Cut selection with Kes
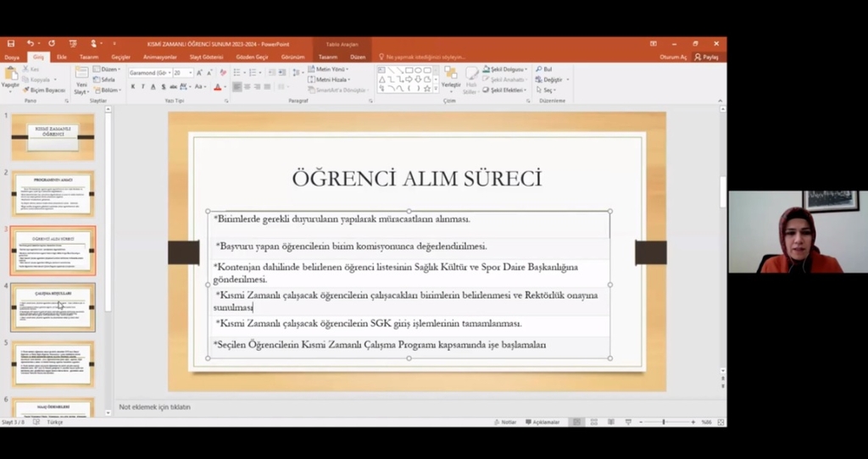 tap(31, 69)
